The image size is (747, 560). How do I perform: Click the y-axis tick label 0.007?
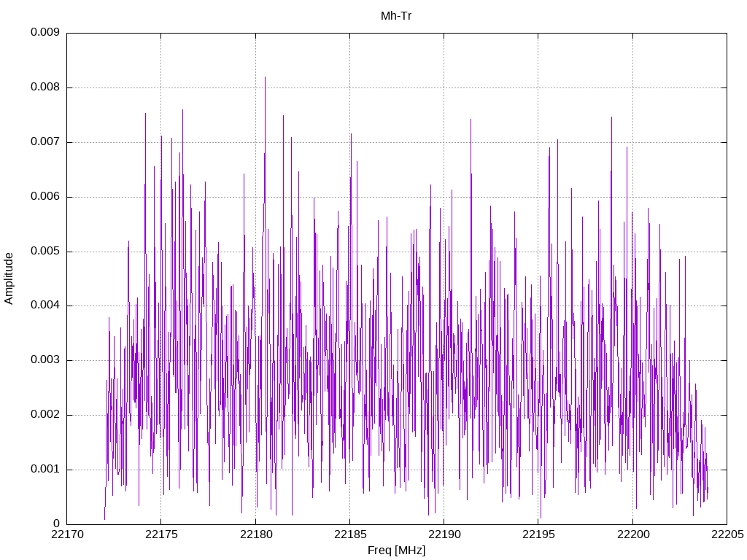pyautogui.click(x=45, y=142)
